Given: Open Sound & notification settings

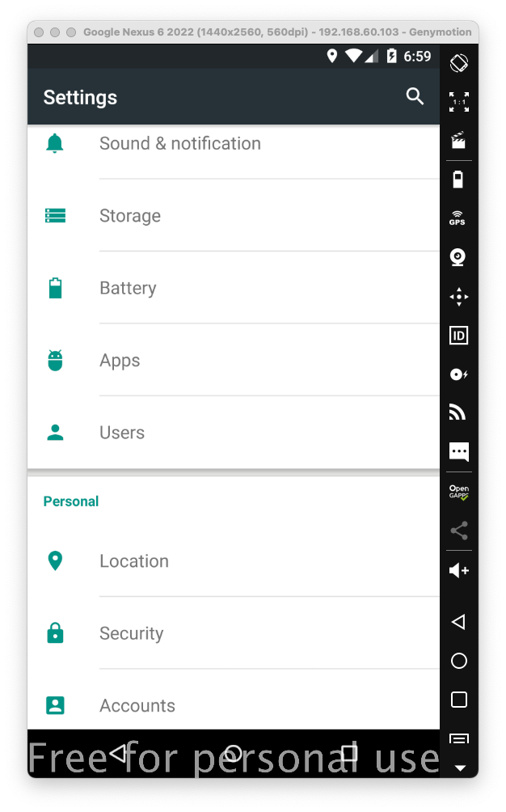Looking at the screenshot, I should [x=179, y=144].
